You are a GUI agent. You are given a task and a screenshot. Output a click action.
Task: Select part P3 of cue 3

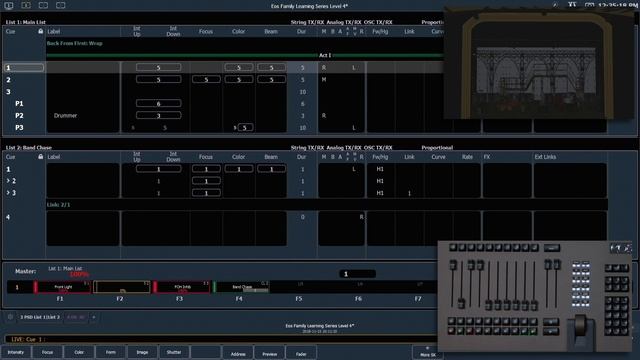[x=19, y=128]
